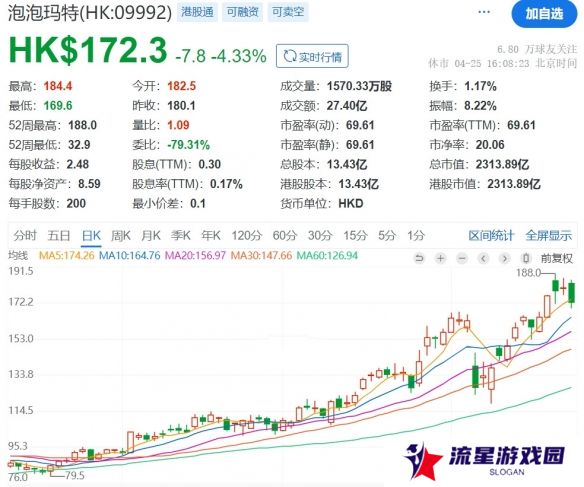Click the 均线 label
Viewport: 584px width, 487px height.
(x=18, y=255)
